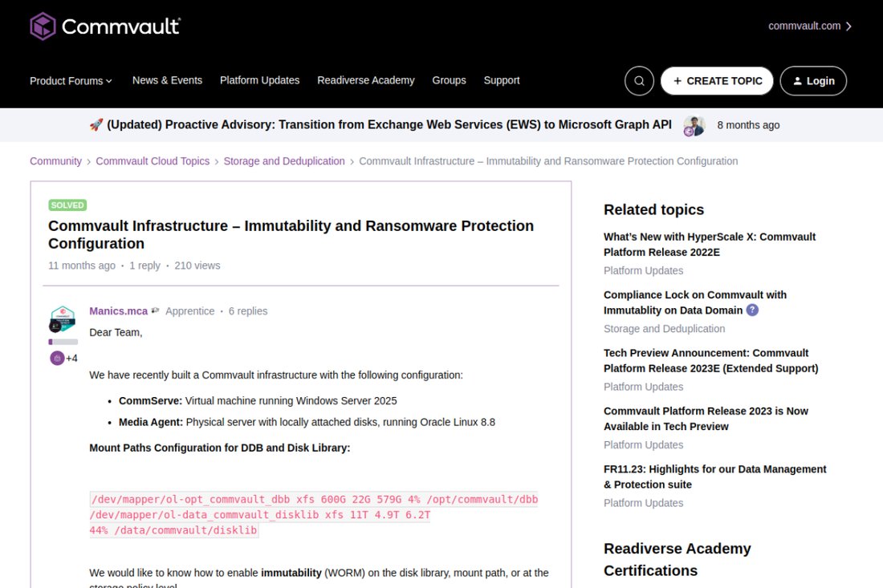The width and height of the screenshot is (883, 588).
Task: Open Manics.mca's username link
Action: pyautogui.click(x=118, y=311)
